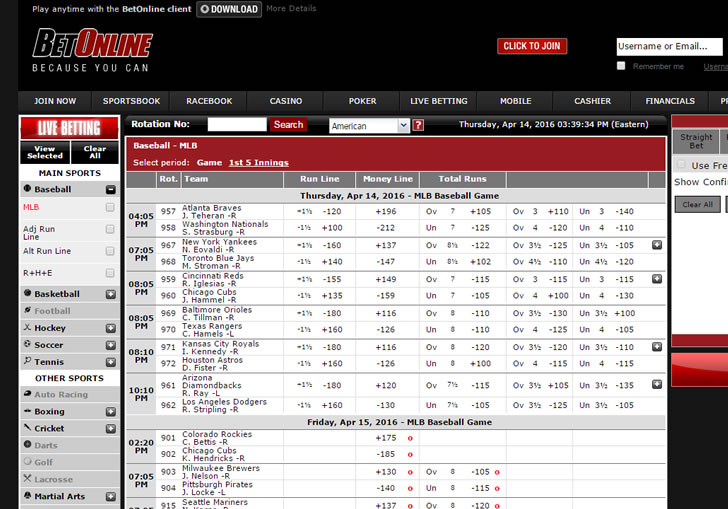Viewport: 728px width, 509px height.
Task: Open the American odds format dropdown
Action: click(369, 125)
